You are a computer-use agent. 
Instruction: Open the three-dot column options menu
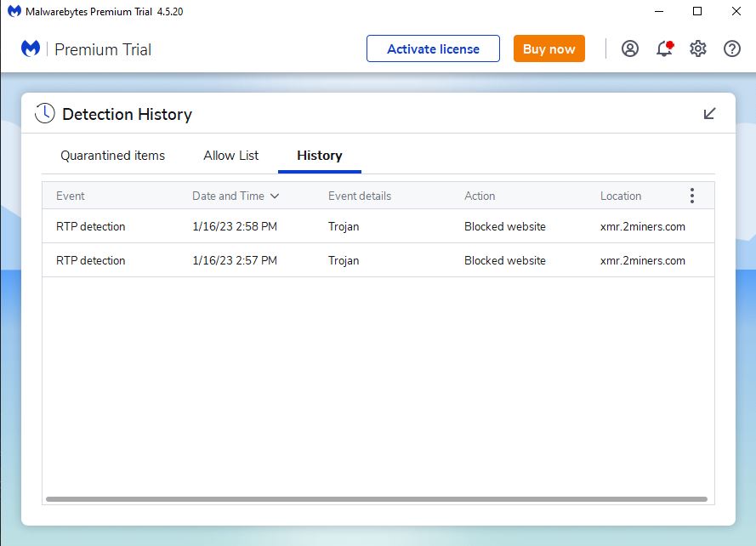tap(692, 196)
